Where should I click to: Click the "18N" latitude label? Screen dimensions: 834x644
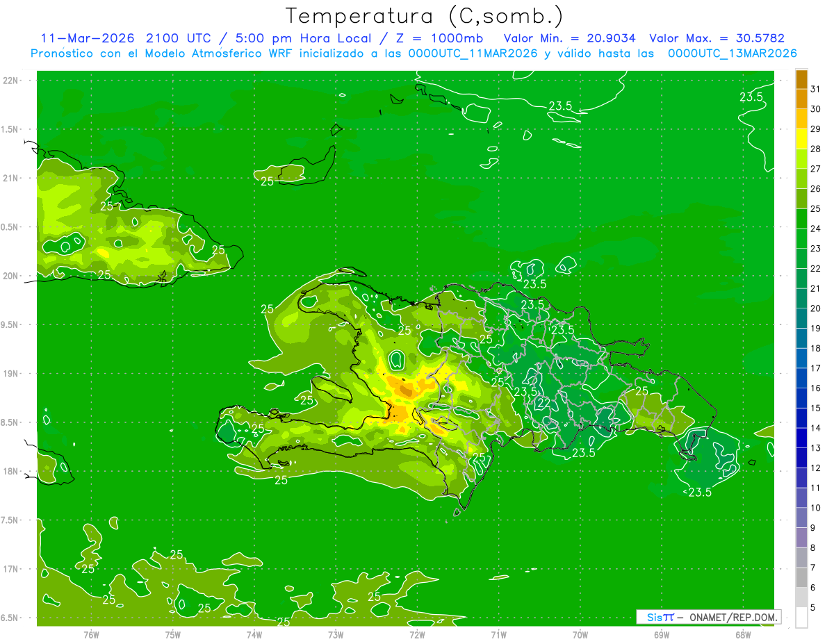[x=10, y=471]
